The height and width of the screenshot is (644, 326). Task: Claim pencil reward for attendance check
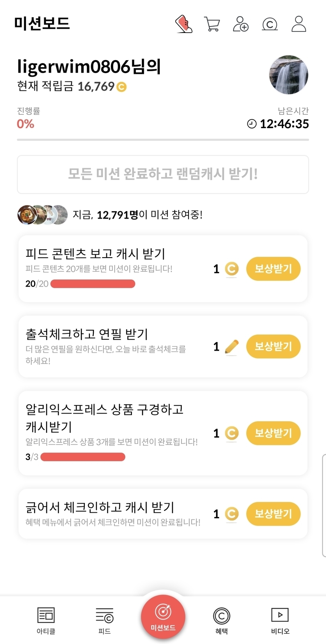click(x=273, y=346)
